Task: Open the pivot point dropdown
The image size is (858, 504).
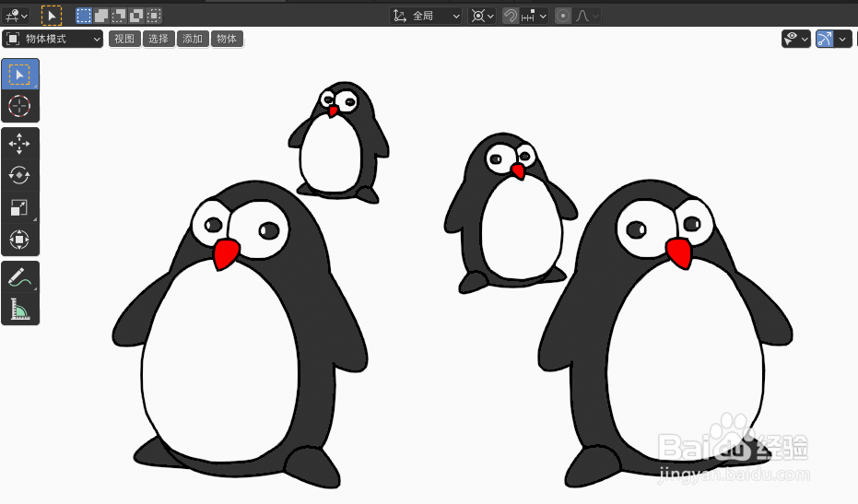Action: click(x=482, y=16)
